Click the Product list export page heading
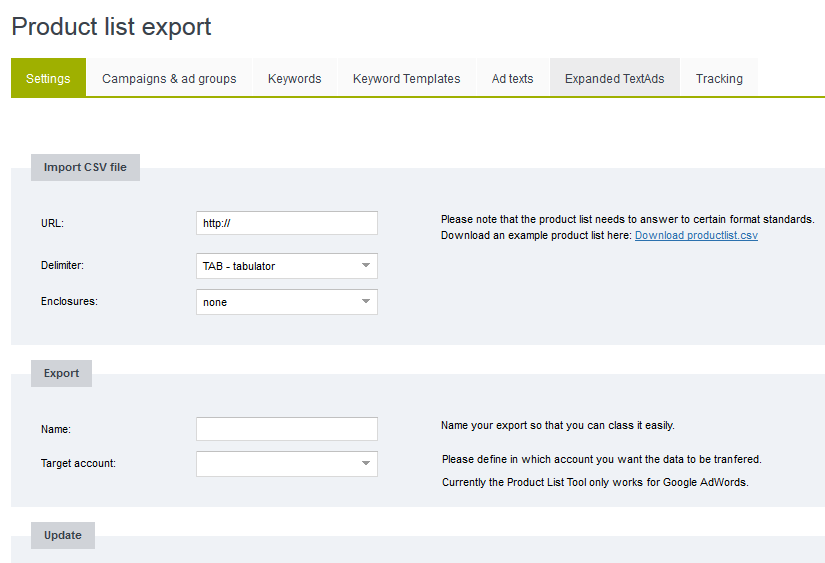The width and height of the screenshot is (825, 563). click(x=111, y=27)
